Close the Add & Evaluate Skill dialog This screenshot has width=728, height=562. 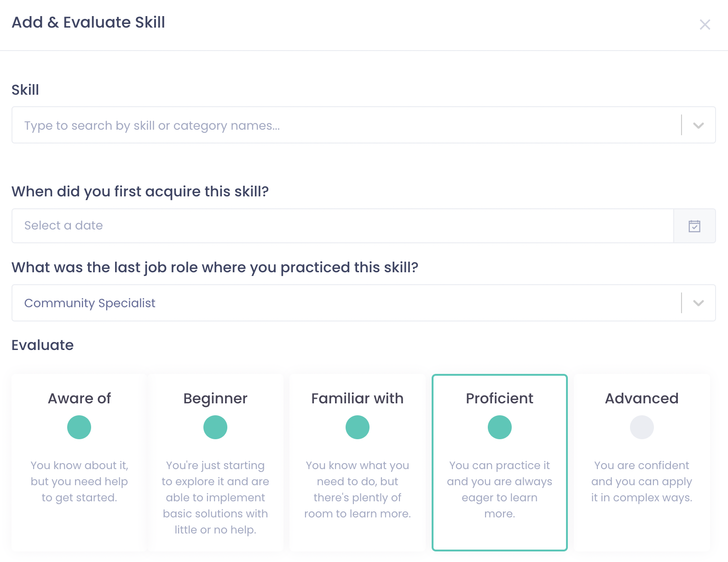click(x=705, y=24)
